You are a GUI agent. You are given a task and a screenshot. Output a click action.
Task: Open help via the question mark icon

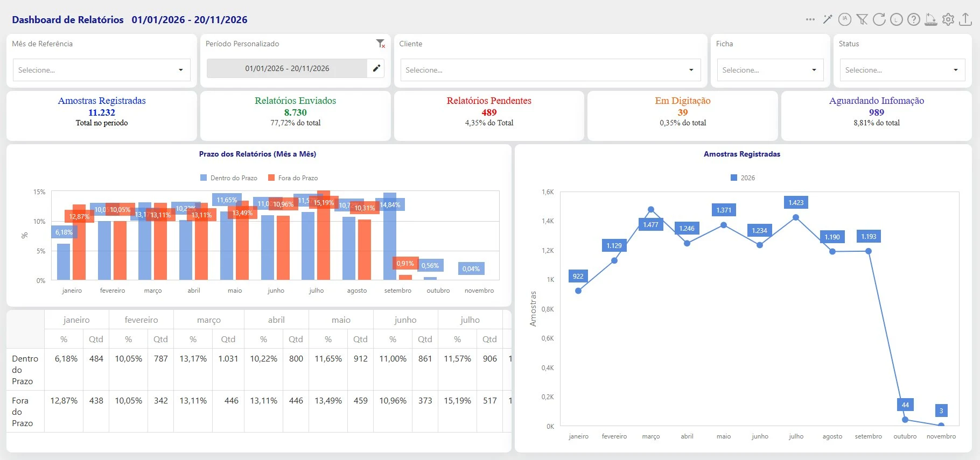(914, 19)
